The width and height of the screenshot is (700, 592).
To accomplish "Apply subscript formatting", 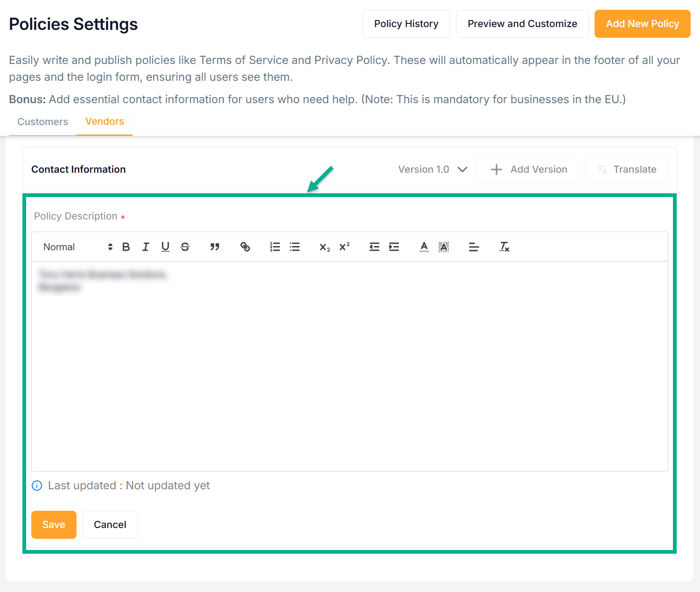I will 325,247.
